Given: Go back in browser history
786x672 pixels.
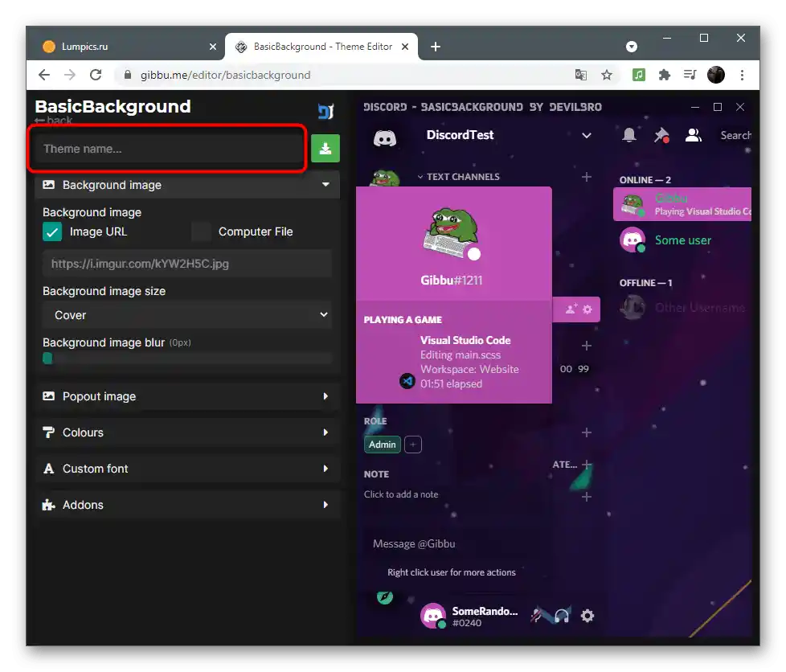Looking at the screenshot, I should pos(44,76).
